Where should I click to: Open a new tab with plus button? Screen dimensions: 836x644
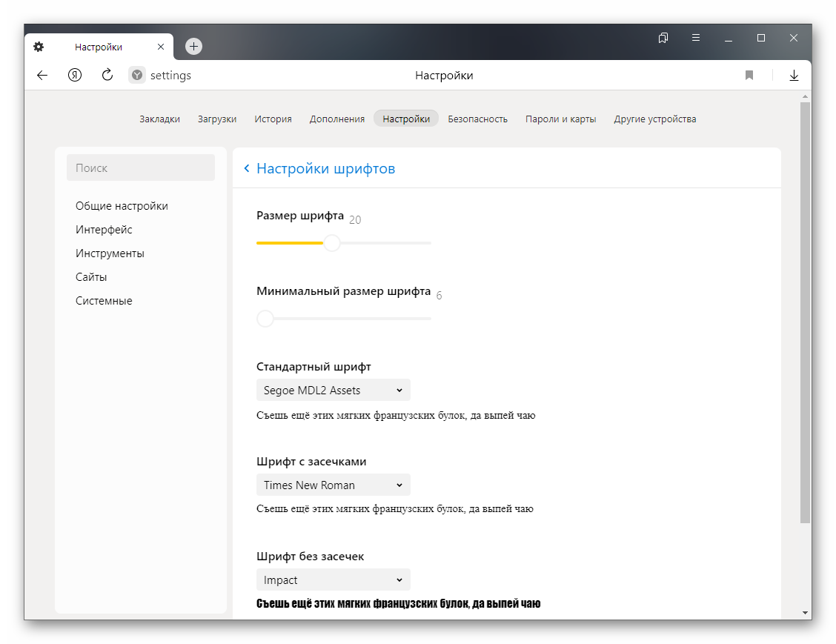coord(193,46)
